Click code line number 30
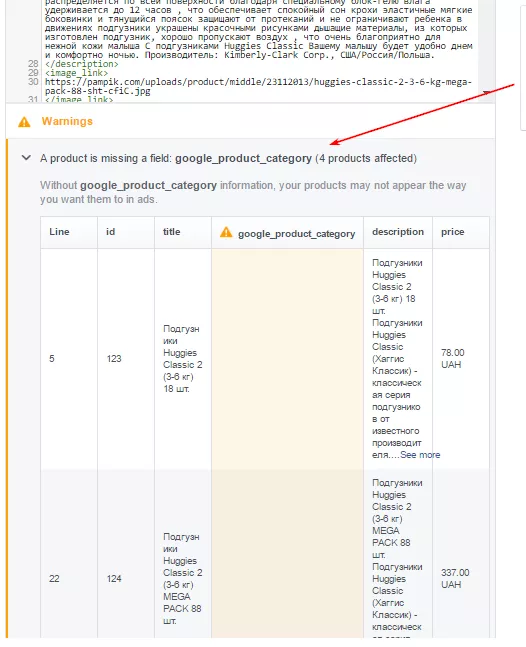This screenshot has height=647, width=526. point(33,82)
